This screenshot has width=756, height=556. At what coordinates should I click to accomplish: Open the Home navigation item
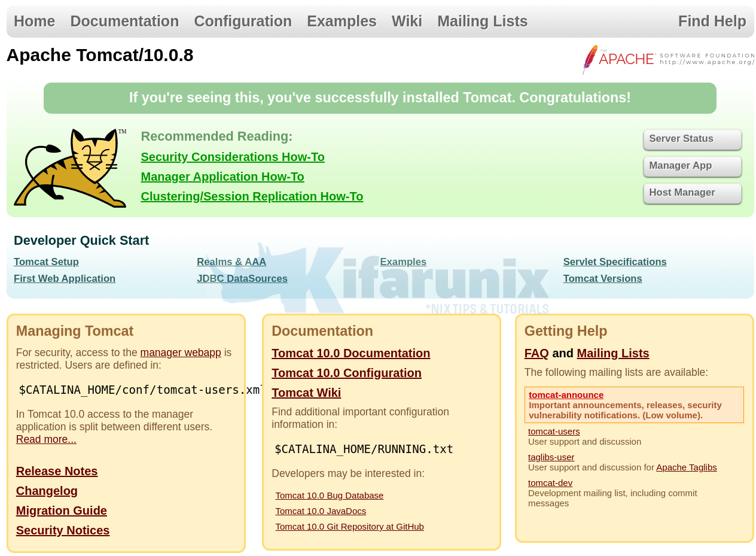(34, 20)
